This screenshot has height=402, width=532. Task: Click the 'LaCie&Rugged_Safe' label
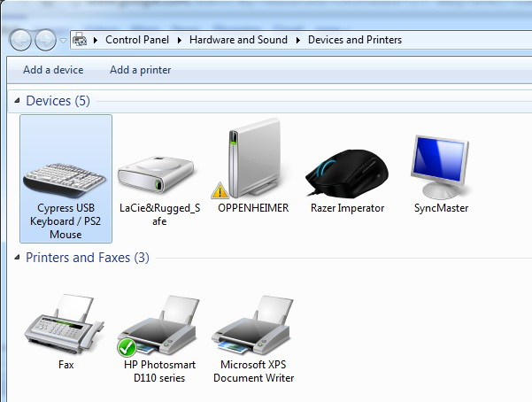click(160, 214)
